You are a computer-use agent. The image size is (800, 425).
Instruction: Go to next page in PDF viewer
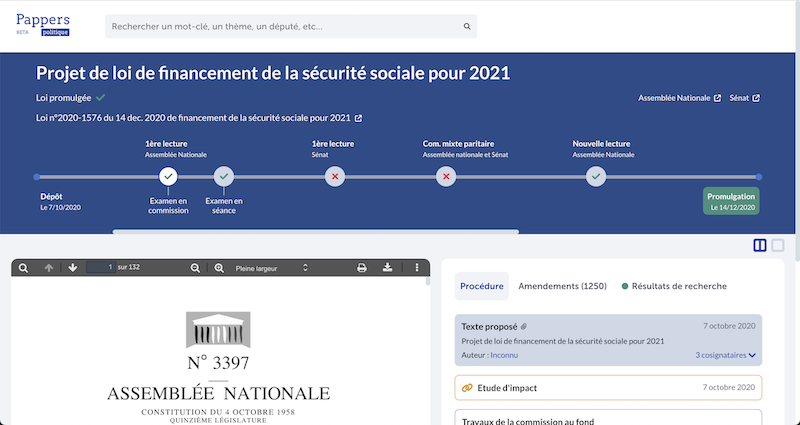click(73, 268)
